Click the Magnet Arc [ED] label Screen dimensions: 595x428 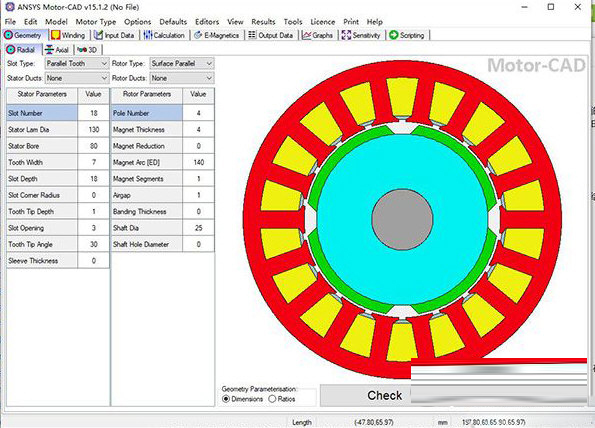(x=136, y=162)
